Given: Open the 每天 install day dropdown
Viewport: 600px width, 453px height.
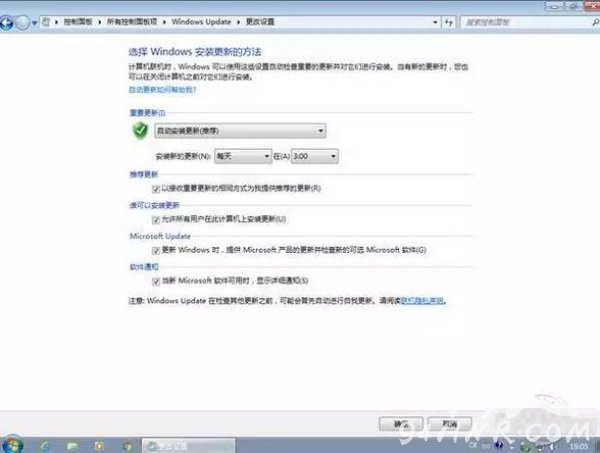Looking at the screenshot, I should tap(243, 156).
